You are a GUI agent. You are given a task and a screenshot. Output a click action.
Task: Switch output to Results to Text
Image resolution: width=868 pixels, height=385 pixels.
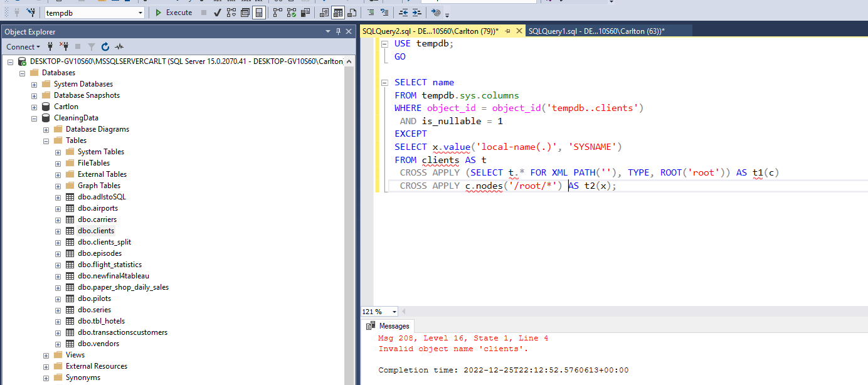pyautogui.click(x=324, y=13)
